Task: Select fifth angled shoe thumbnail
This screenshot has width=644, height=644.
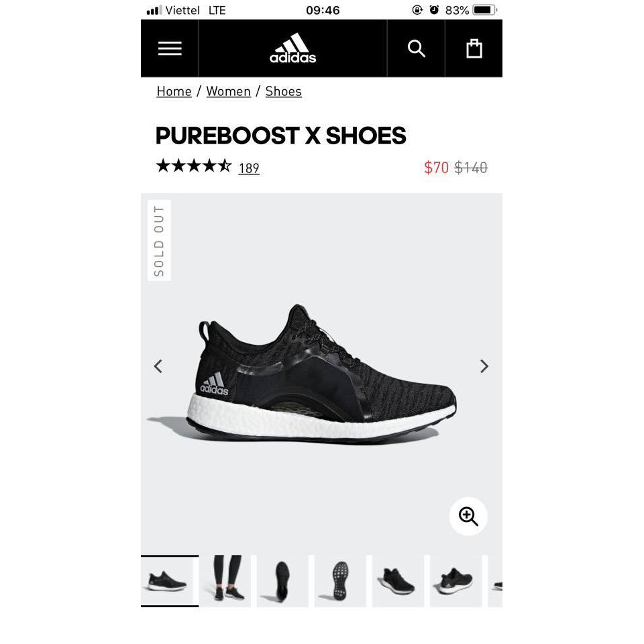Action: point(398,581)
